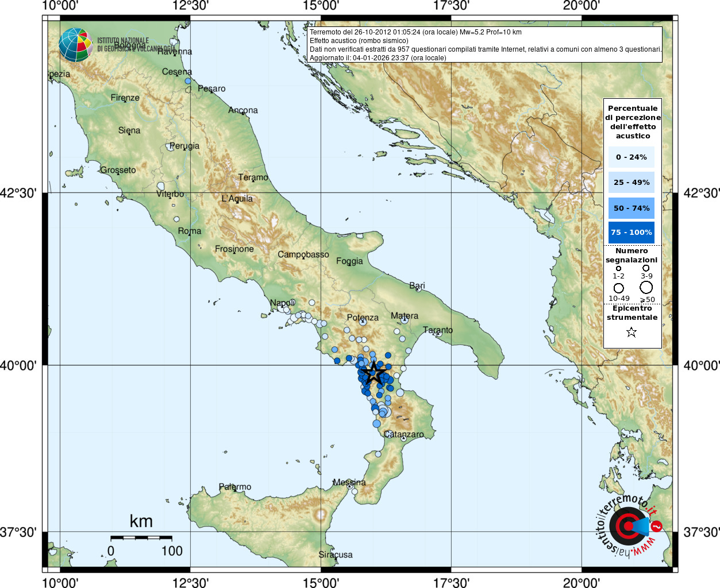This screenshot has width=720, height=588.
Task: Select the 0 - 24% color swatch
Action: (x=632, y=157)
